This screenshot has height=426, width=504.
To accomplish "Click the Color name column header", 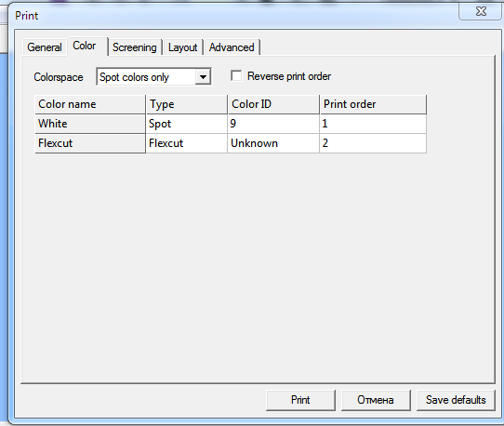I will click(90, 104).
